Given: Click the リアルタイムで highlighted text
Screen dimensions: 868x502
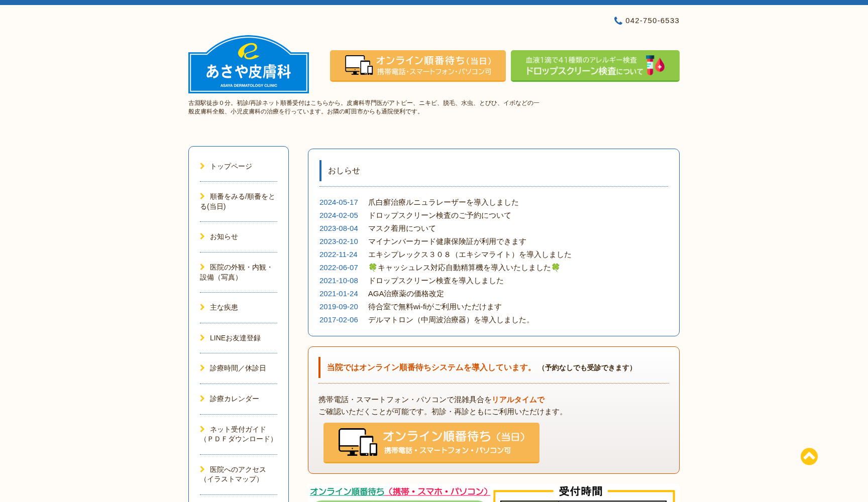Looking at the screenshot, I should (x=518, y=400).
